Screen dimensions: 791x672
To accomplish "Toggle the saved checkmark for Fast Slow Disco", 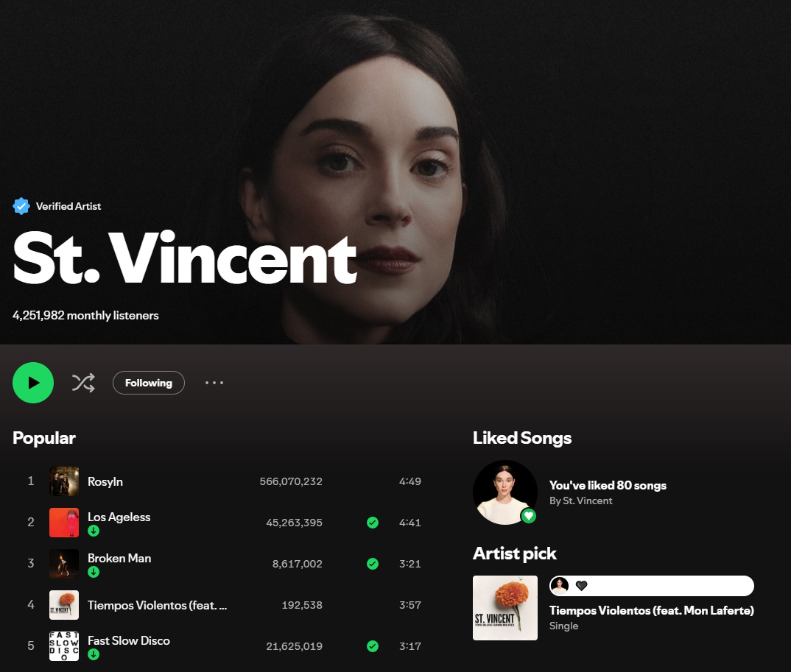I will click(x=373, y=646).
